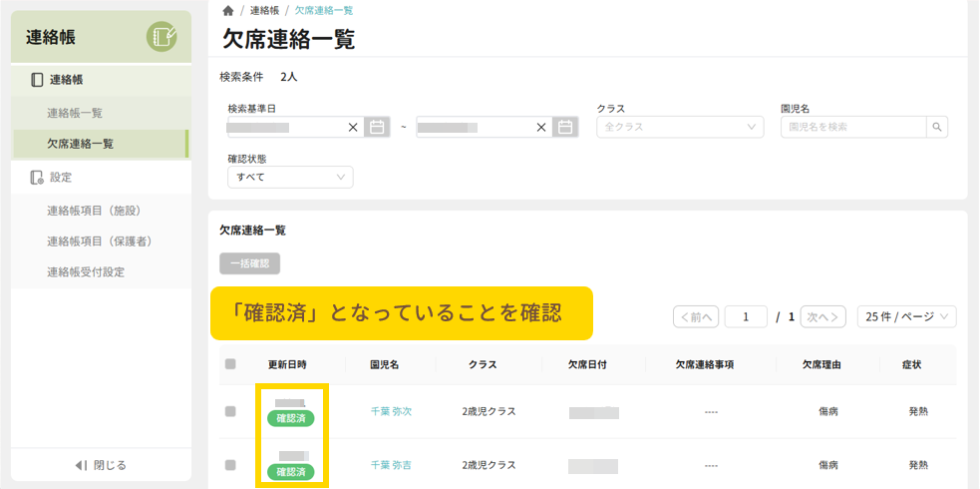Click the child name search magnifier icon
The height and width of the screenshot is (489, 980).
tap(936, 127)
